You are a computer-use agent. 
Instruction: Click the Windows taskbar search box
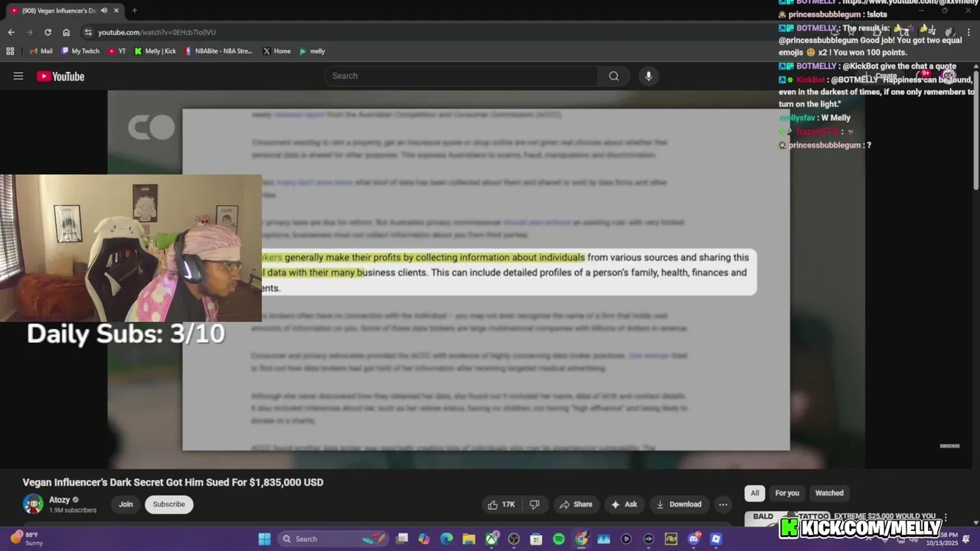pos(332,539)
